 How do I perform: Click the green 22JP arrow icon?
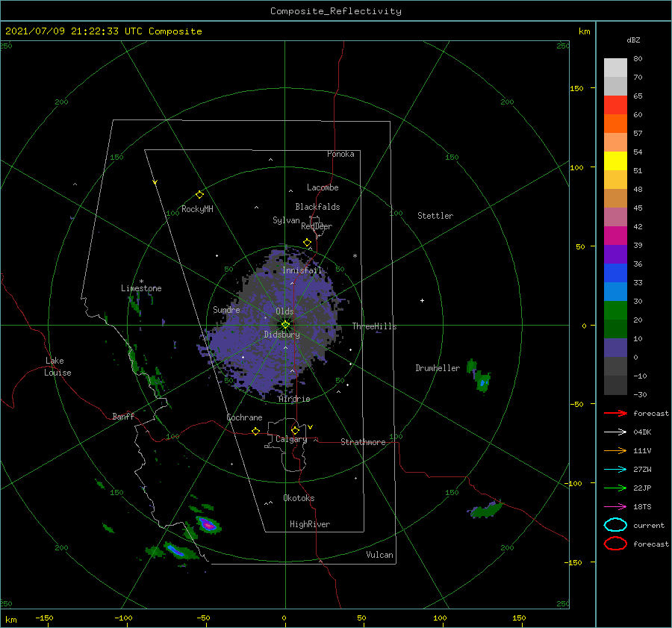pyautogui.click(x=615, y=488)
